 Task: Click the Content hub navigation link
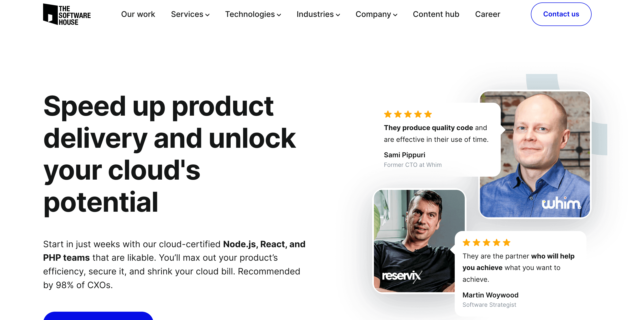pos(436,13)
